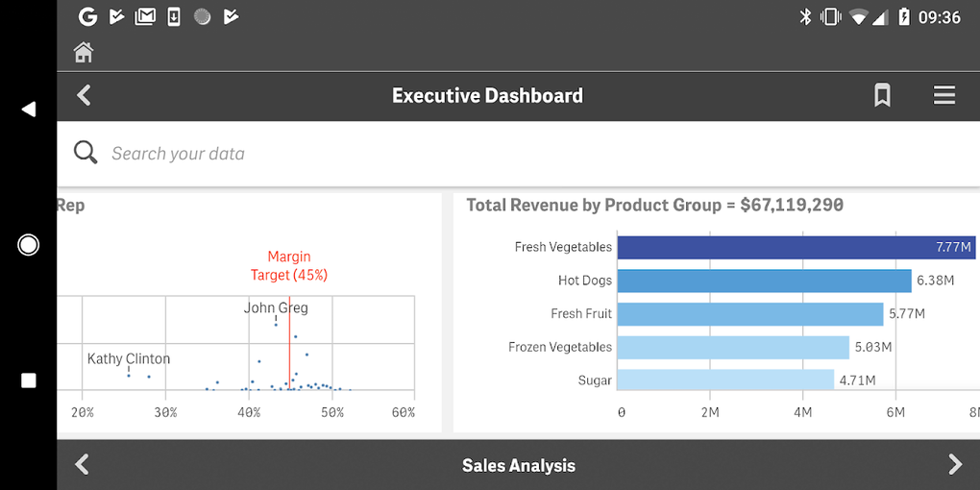Screen dimensions: 980x490
Task: Tap the Sales Analysis sheet title
Action: pyautogui.click(x=518, y=466)
